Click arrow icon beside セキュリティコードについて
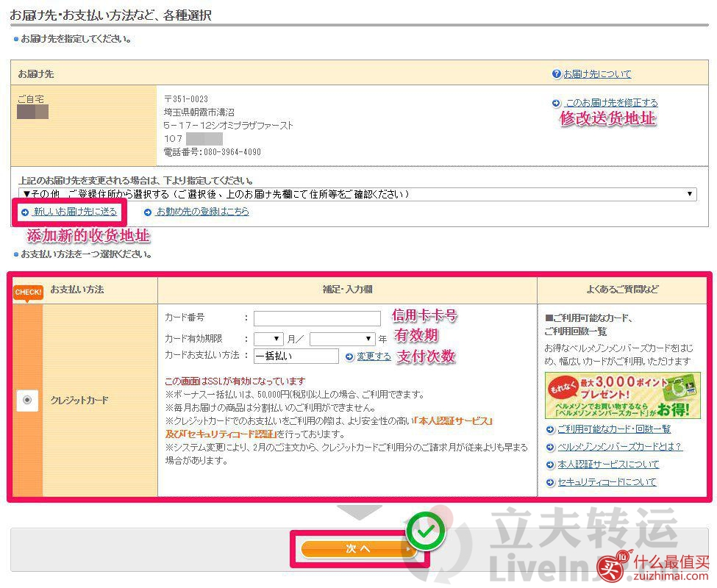This screenshot has height=588, width=717. (550, 482)
